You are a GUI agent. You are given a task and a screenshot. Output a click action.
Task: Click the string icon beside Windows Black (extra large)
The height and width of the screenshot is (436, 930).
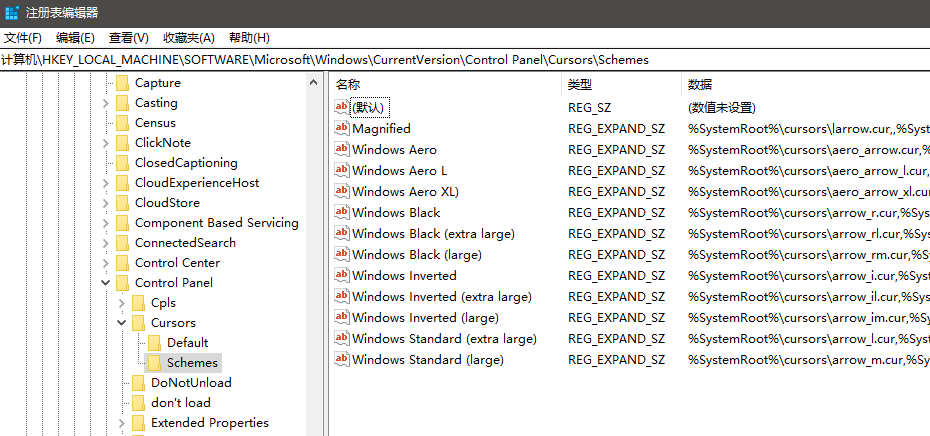coord(342,233)
